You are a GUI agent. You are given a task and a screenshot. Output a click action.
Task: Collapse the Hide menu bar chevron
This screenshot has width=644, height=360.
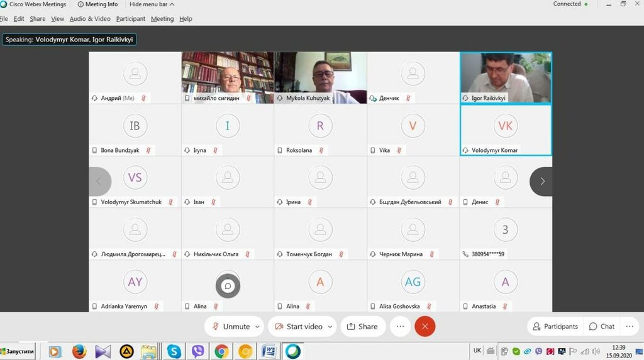click(x=172, y=4)
